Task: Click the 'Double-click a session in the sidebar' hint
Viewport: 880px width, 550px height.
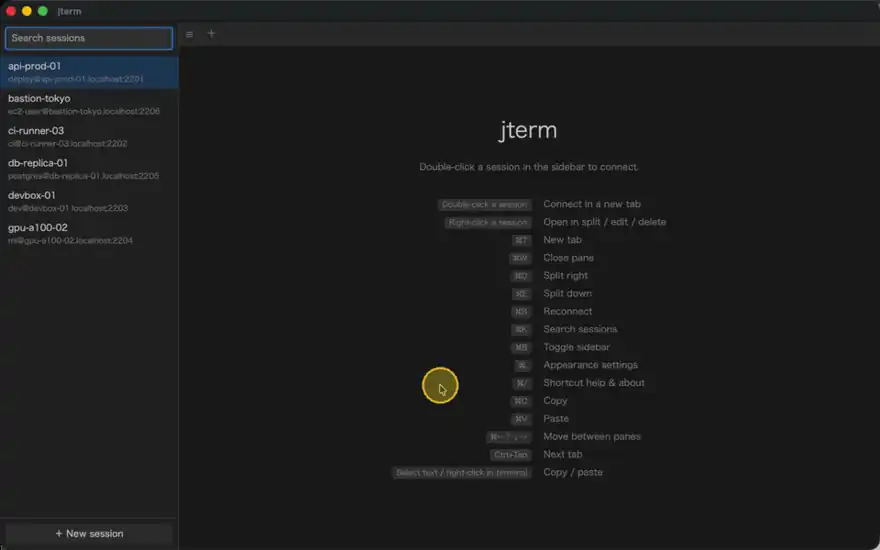Action: coord(529,167)
